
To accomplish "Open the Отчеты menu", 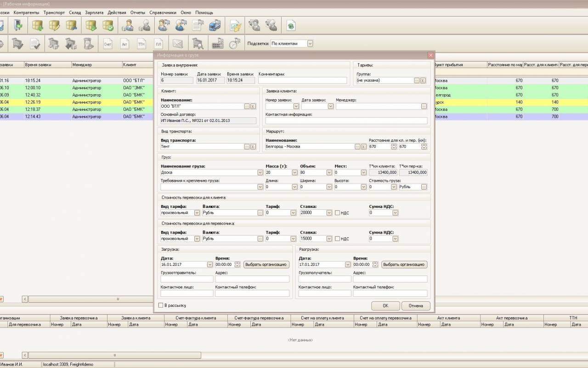I will (138, 12).
